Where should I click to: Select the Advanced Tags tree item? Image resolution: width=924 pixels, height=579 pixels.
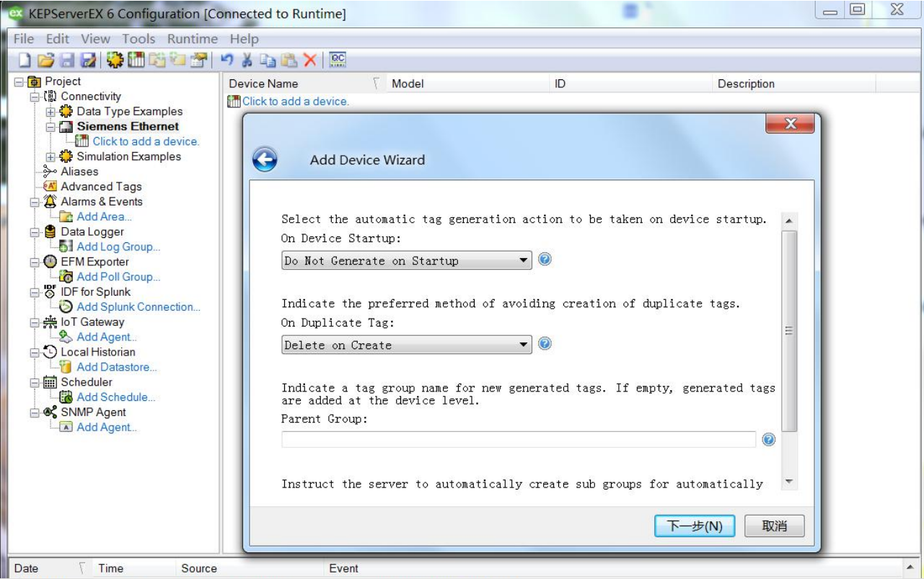pos(101,187)
